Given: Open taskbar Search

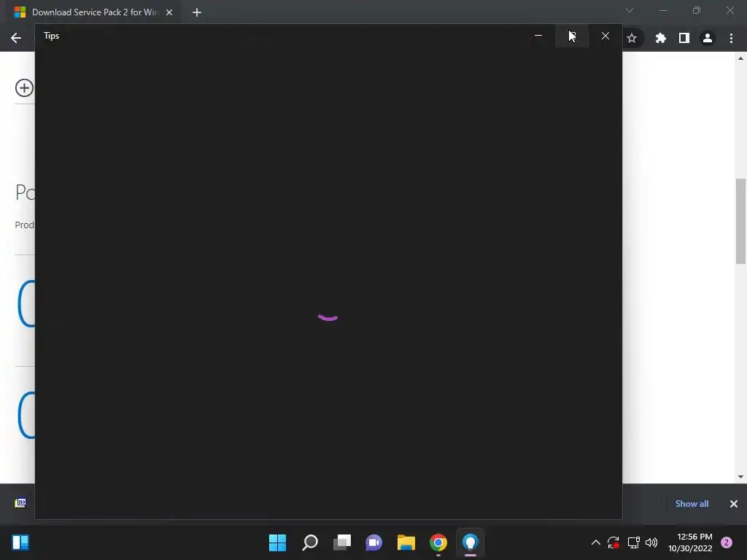Looking at the screenshot, I should click(309, 542).
